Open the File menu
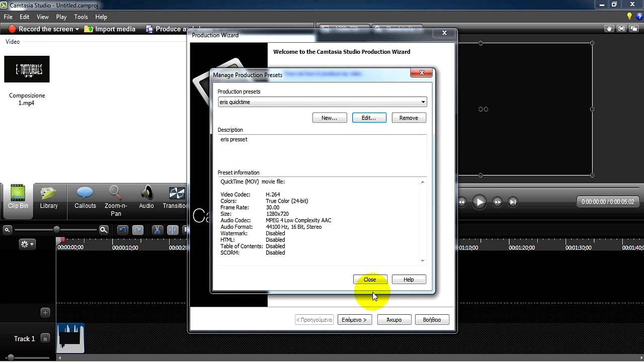 click(8, 17)
